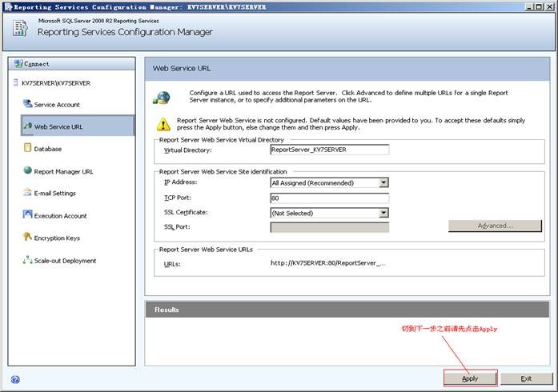This screenshot has width=558, height=392.
Task: Click the SSL Port input field
Action: [x=330, y=227]
